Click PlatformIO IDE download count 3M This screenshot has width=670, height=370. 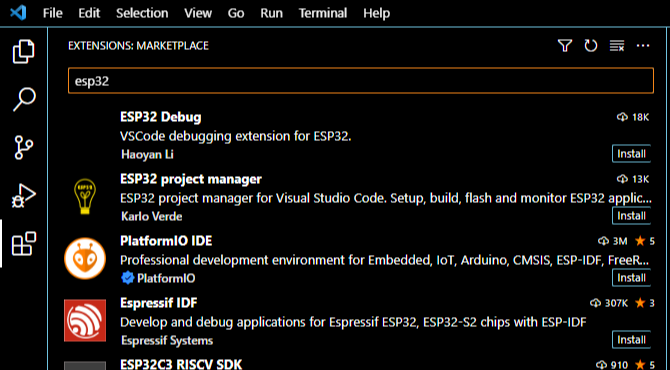click(613, 241)
